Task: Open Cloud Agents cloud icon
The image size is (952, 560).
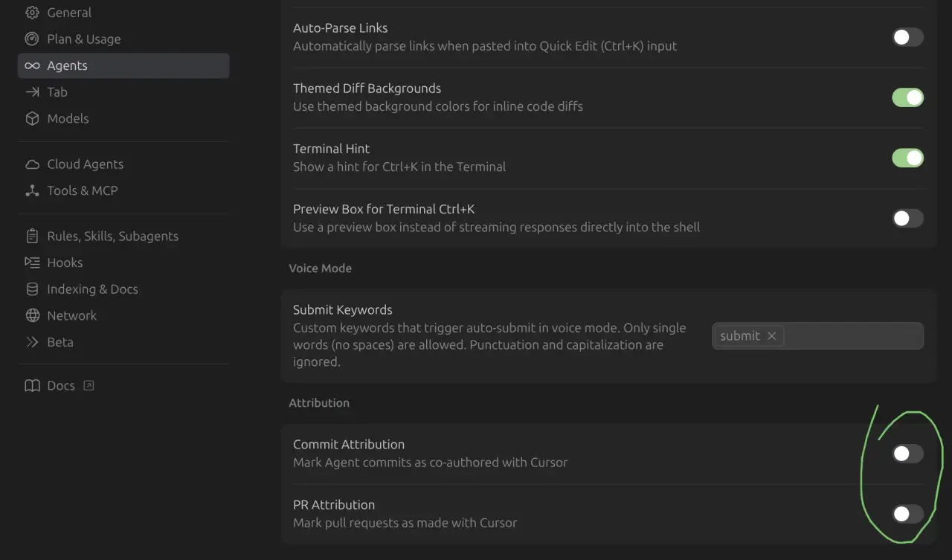Action: coord(32,164)
